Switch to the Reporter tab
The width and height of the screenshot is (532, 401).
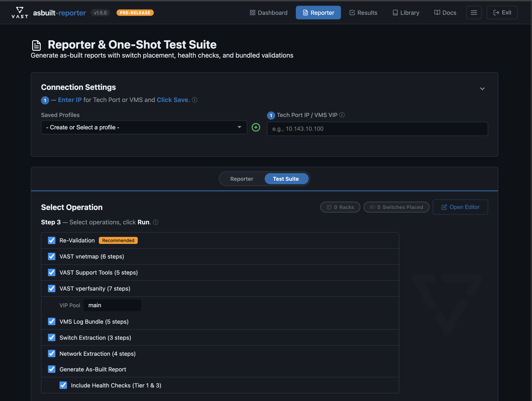coord(241,179)
